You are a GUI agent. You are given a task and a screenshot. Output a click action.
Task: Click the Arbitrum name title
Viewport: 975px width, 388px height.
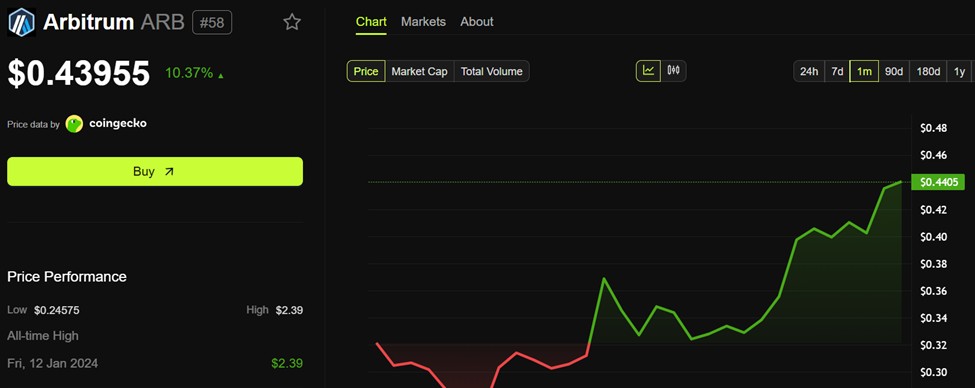(88, 22)
